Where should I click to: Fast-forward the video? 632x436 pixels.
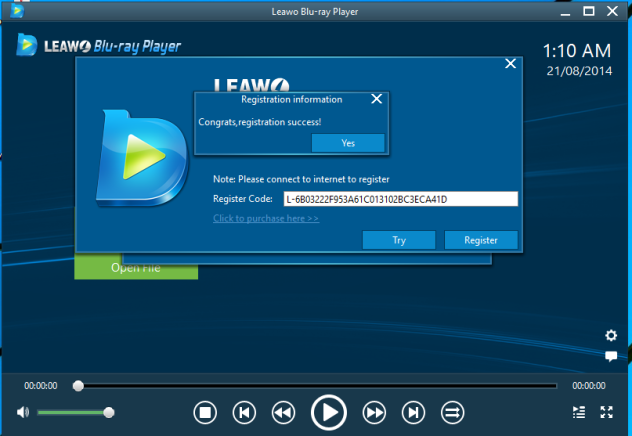click(374, 413)
